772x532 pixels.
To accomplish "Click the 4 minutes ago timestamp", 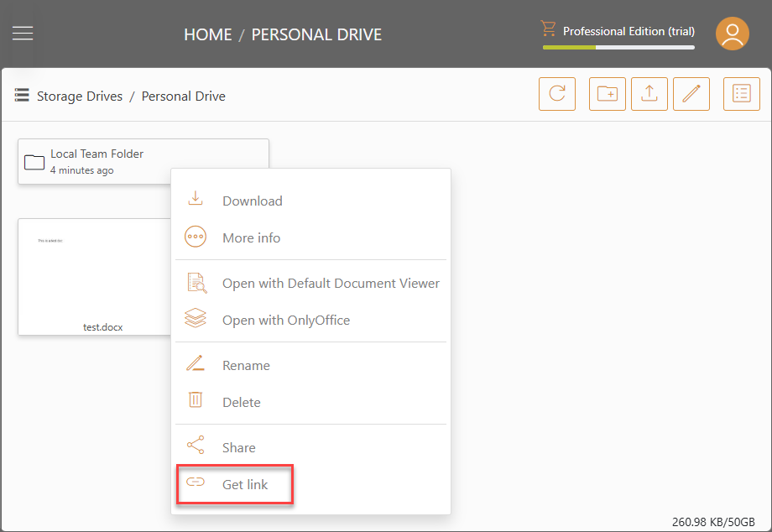I will [x=81, y=170].
